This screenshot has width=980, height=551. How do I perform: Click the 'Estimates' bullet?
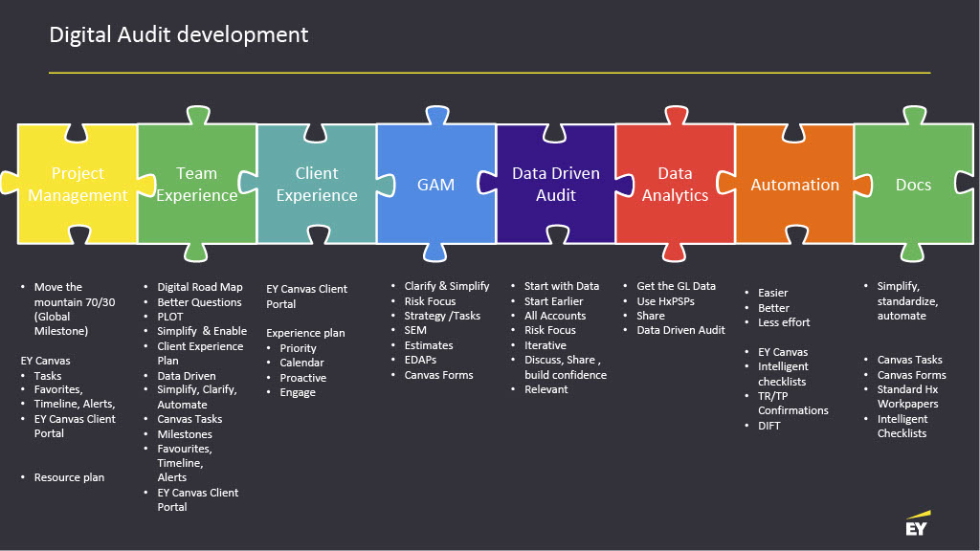(x=428, y=344)
